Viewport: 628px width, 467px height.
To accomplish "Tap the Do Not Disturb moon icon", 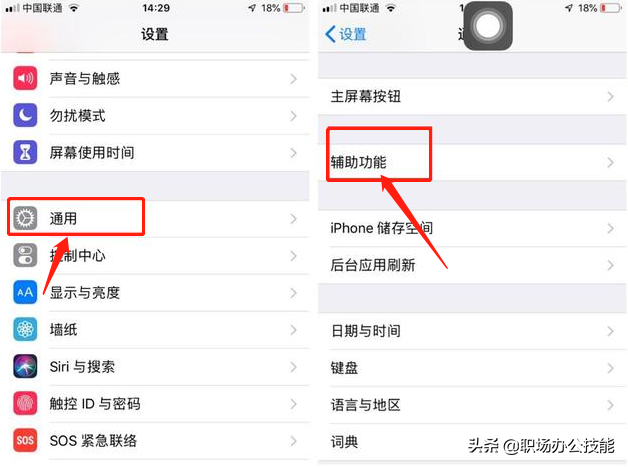I will point(25,115).
